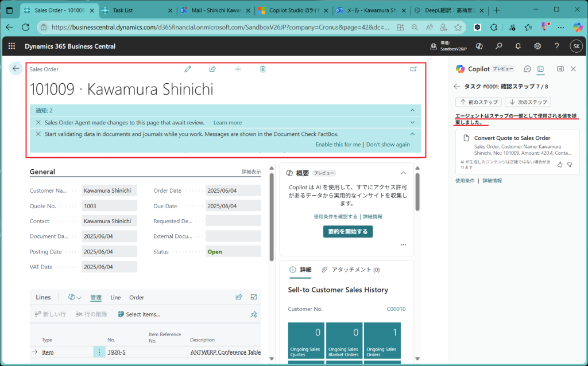Dismiss the Sales Order Agent notification
Screen dimensions: 588x366
pyautogui.click(x=38, y=123)
